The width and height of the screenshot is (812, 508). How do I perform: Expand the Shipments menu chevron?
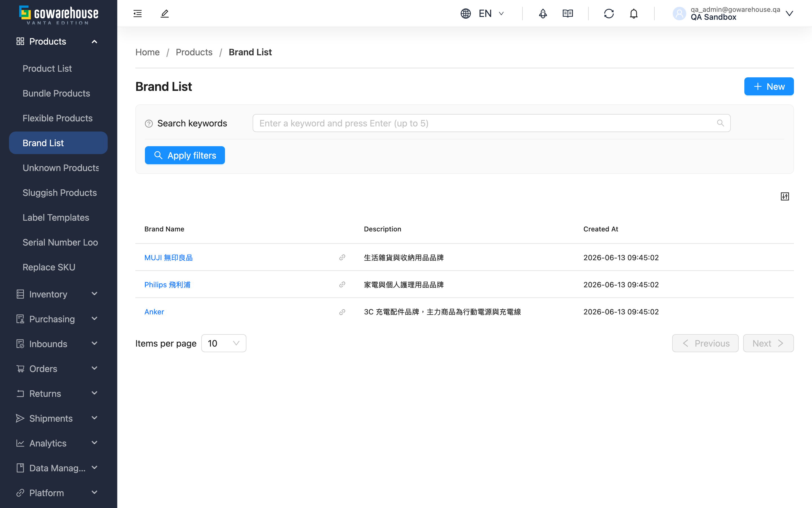click(94, 418)
